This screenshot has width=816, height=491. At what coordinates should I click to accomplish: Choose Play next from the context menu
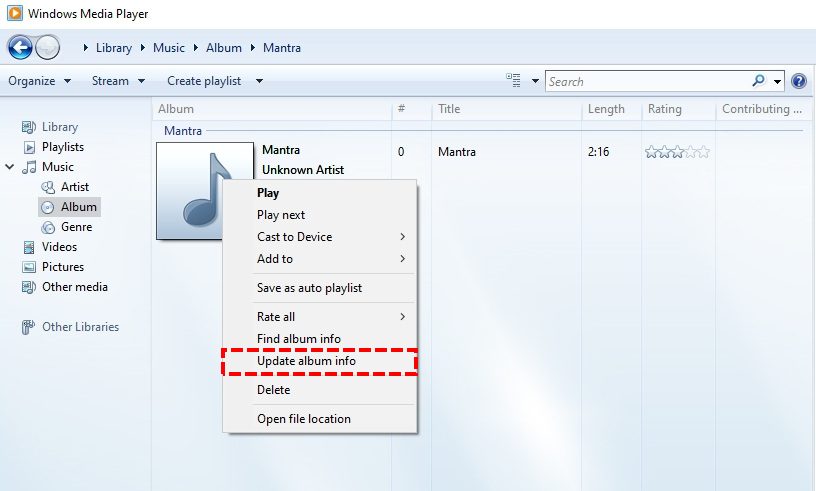coord(320,215)
